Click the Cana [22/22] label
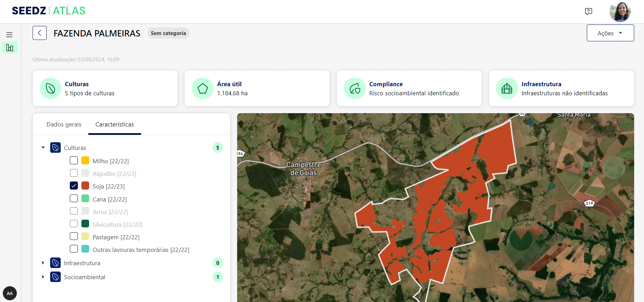This screenshot has height=302, width=644. tap(110, 199)
